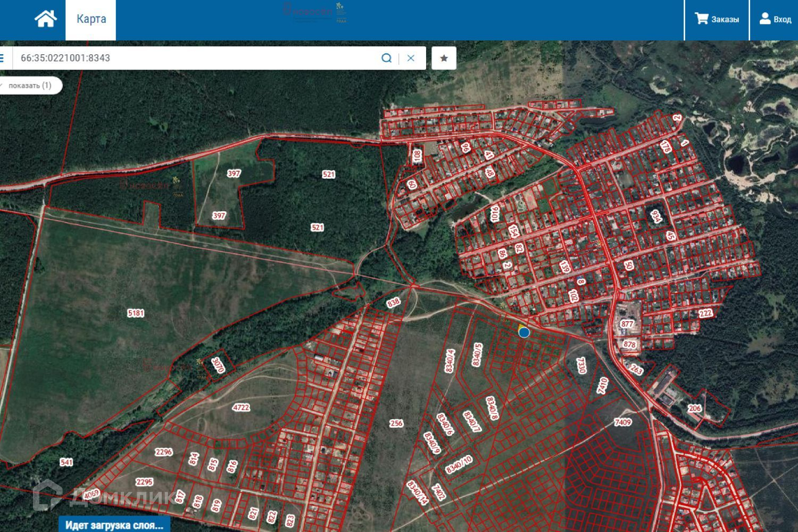This screenshot has height=532, width=798.
Task: Select parcel labeled 8340/8
Action: [x=493, y=408]
